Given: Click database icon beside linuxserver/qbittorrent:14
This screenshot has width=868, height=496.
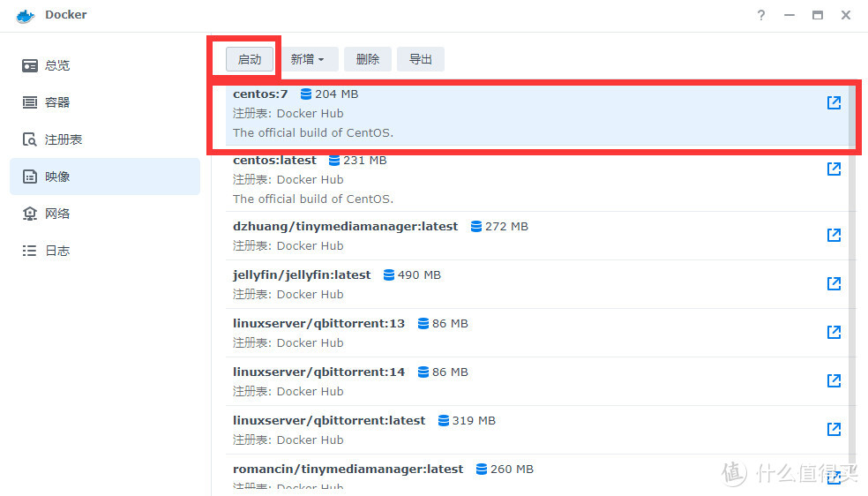Looking at the screenshot, I should [x=423, y=372].
